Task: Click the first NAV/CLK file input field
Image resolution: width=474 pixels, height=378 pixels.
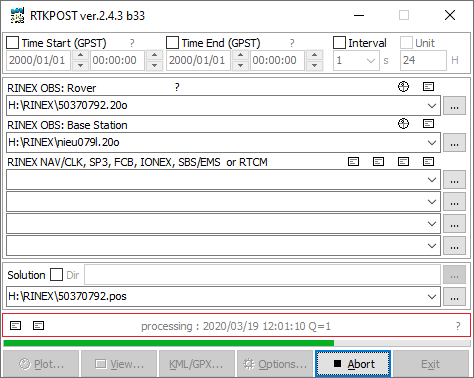Action: (x=223, y=180)
